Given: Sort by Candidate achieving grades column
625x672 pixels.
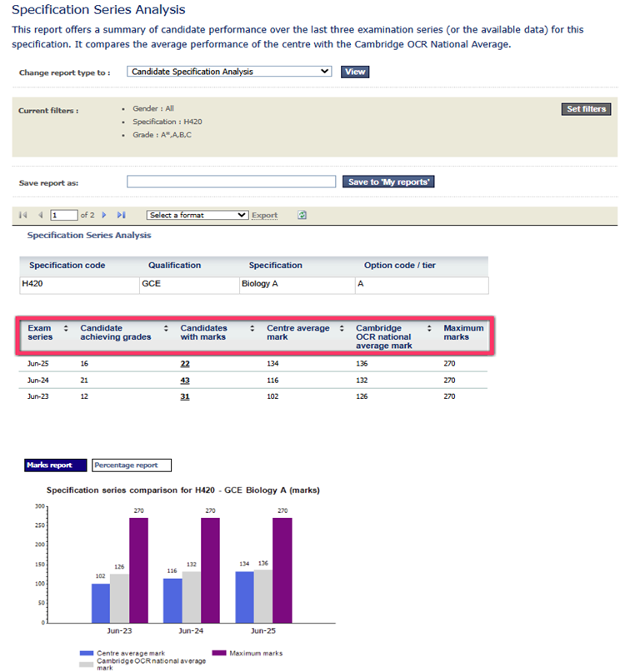Looking at the screenshot, I should 166,328.
